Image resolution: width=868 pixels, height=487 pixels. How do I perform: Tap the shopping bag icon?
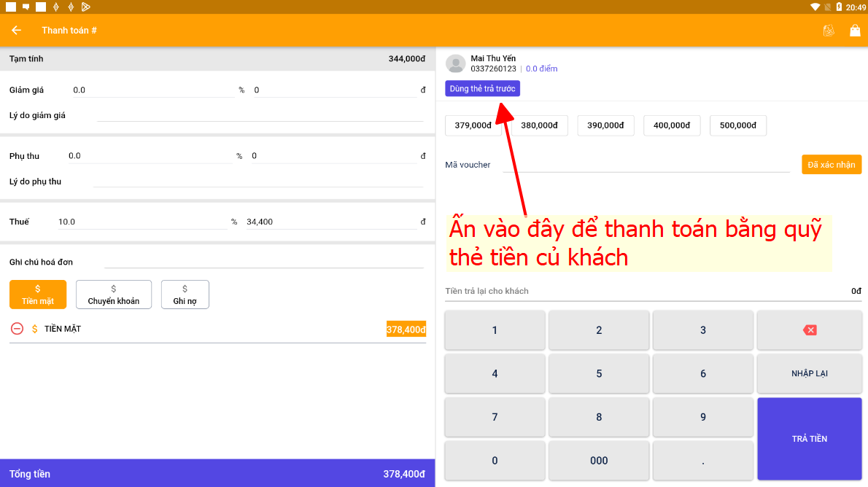855,30
